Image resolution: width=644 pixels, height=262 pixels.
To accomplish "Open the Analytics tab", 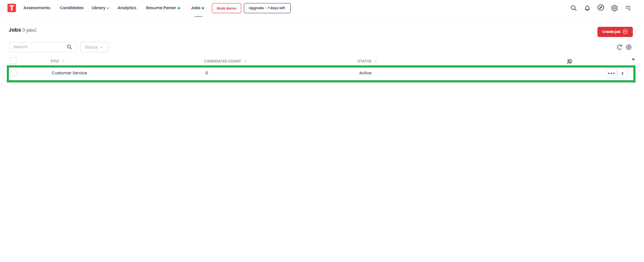I will (127, 8).
